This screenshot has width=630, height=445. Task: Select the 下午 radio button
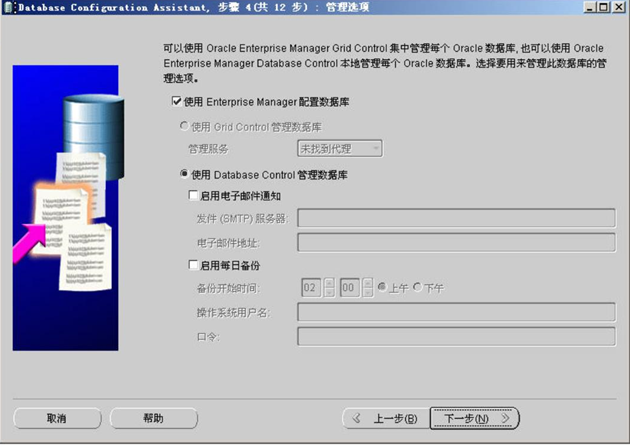click(417, 287)
